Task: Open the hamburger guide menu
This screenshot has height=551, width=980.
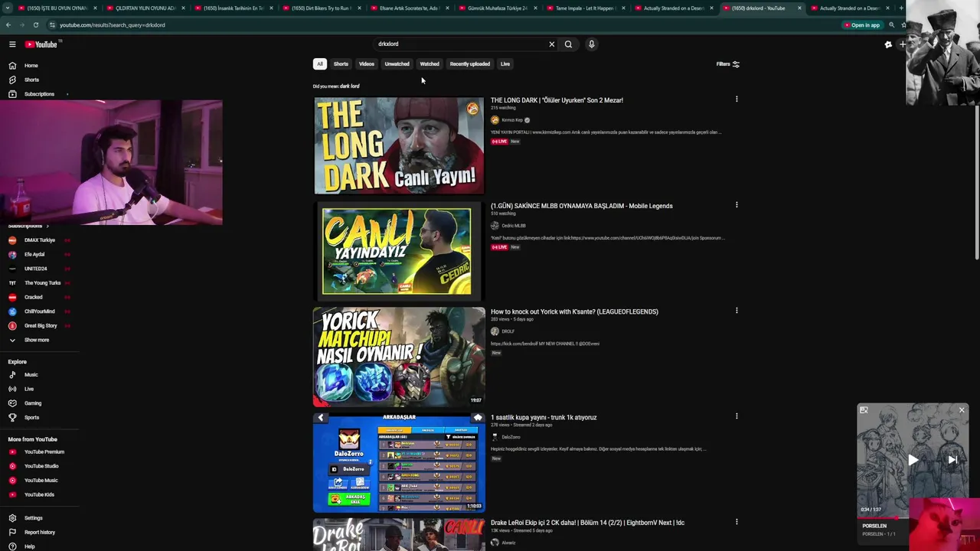Action: [12, 44]
